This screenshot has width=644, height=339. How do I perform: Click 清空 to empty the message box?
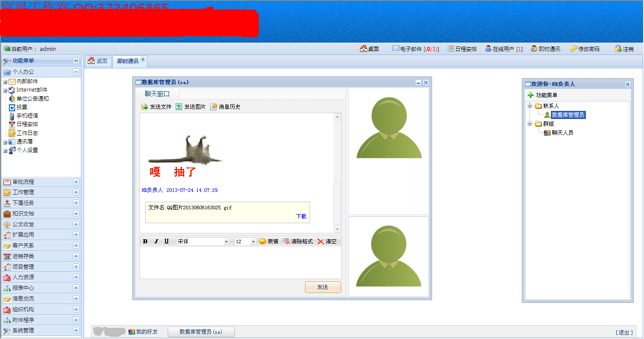(327, 241)
